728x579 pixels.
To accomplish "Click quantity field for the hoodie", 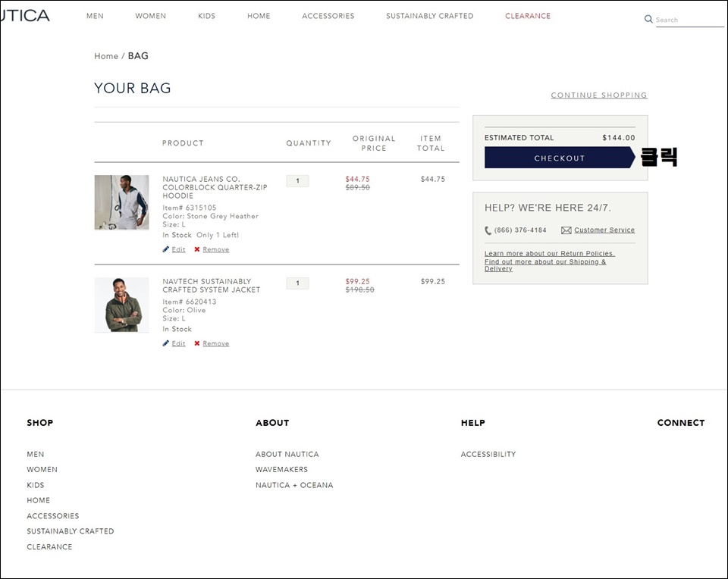I will point(297,181).
